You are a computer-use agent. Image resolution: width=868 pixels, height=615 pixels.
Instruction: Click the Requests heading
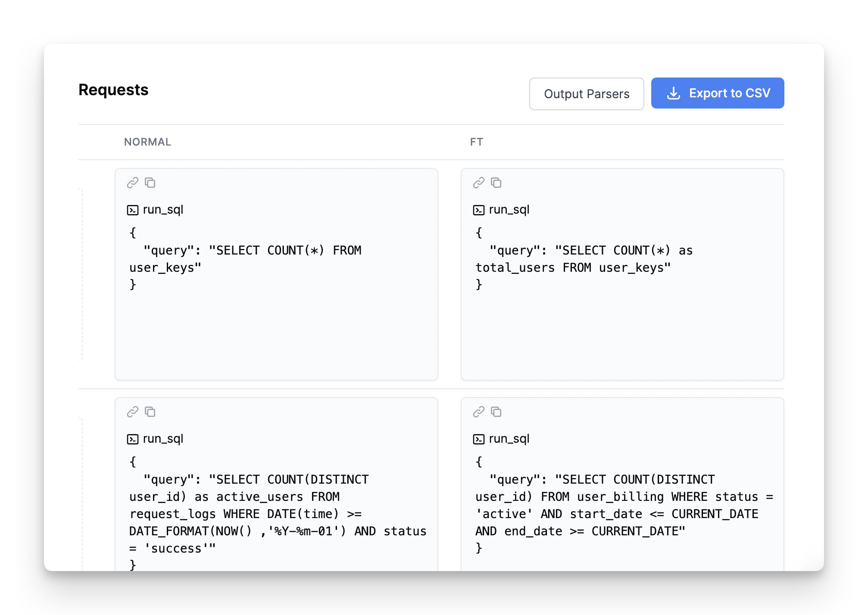[x=113, y=90]
